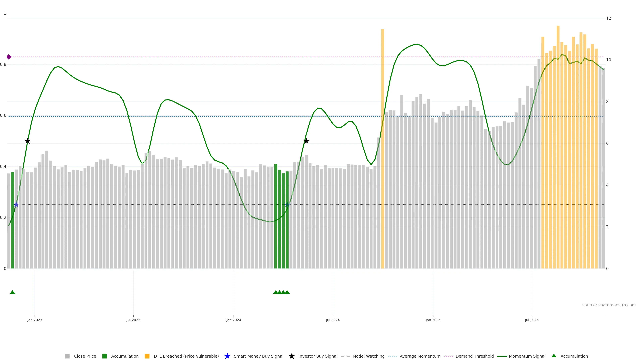Click the orange DTL Breached legend swatch
The width and height of the screenshot is (644, 362).
coord(147,356)
